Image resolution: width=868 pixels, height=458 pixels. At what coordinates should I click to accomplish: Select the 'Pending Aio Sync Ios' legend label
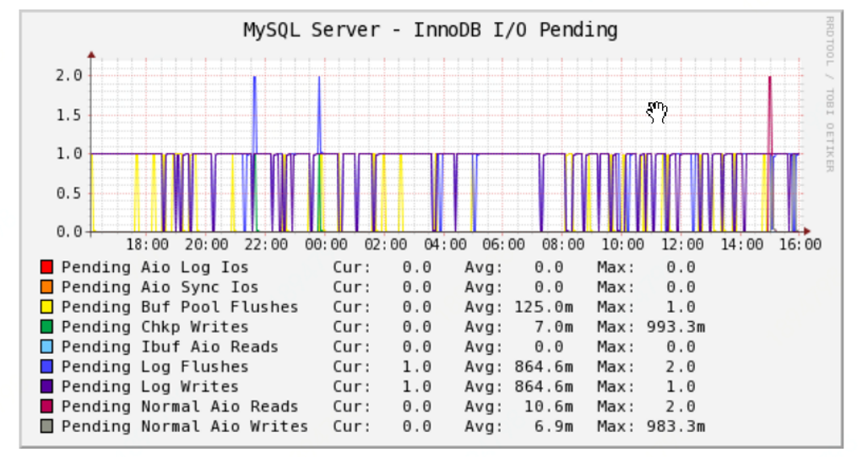point(160,287)
